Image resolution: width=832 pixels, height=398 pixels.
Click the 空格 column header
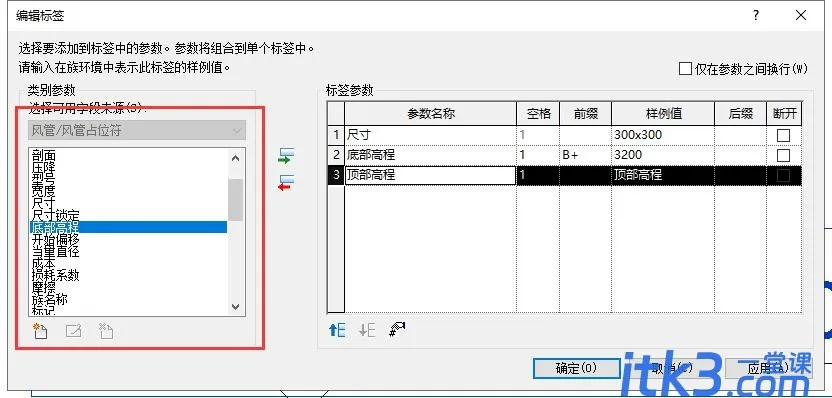[538, 114]
